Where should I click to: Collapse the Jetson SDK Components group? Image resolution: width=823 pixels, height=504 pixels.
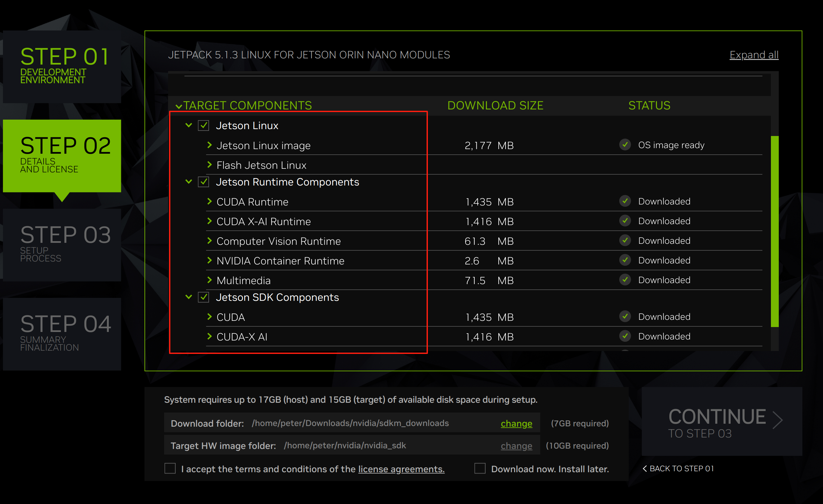(x=189, y=297)
